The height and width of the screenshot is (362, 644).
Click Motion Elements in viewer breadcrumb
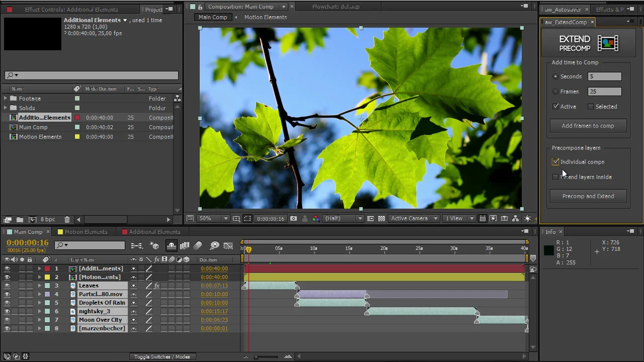pos(266,17)
